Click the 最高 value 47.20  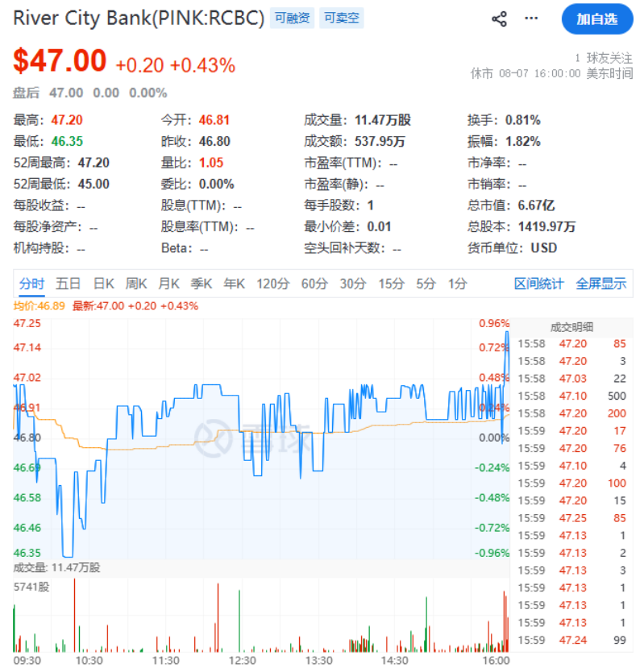(67, 120)
